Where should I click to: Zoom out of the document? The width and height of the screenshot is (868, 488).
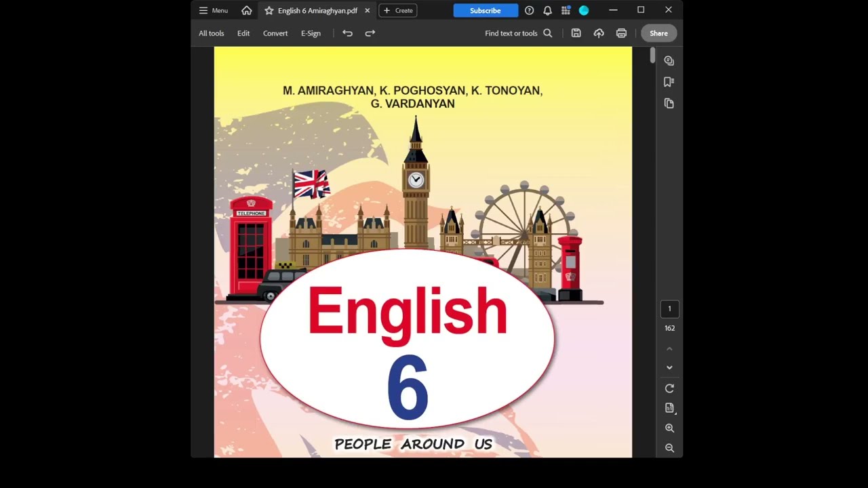click(x=669, y=448)
